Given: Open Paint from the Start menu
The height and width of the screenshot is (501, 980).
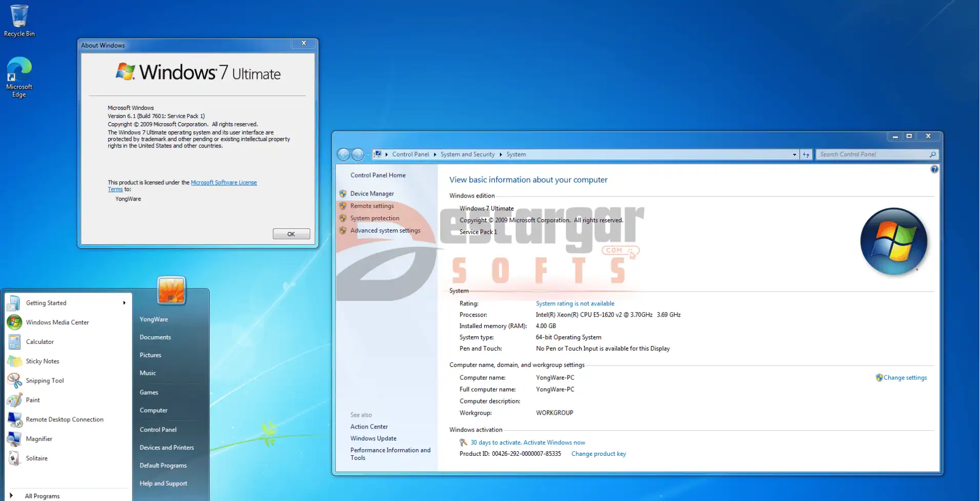Looking at the screenshot, I should tap(33, 400).
